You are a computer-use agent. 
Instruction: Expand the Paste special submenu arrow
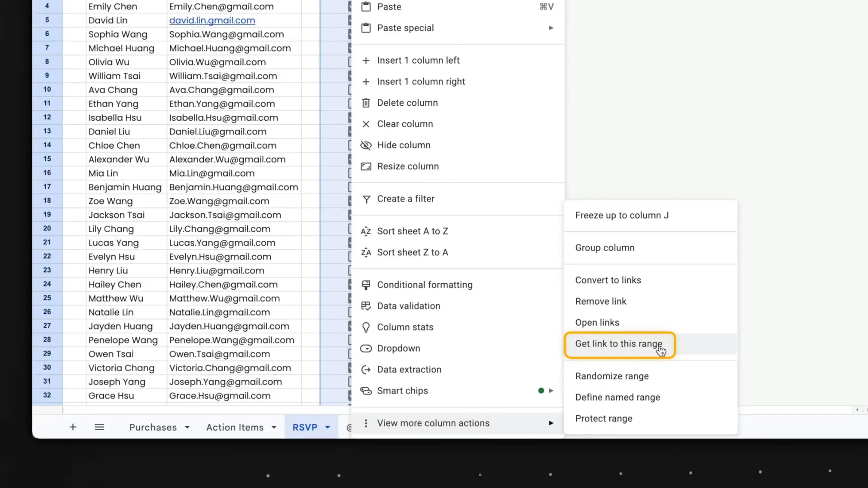(551, 28)
